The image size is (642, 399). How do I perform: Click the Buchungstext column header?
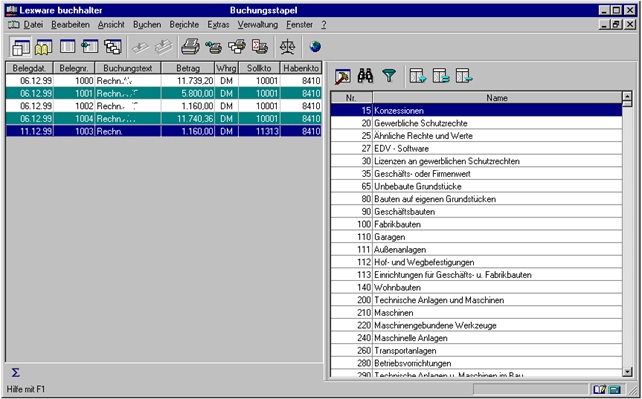coord(128,68)
